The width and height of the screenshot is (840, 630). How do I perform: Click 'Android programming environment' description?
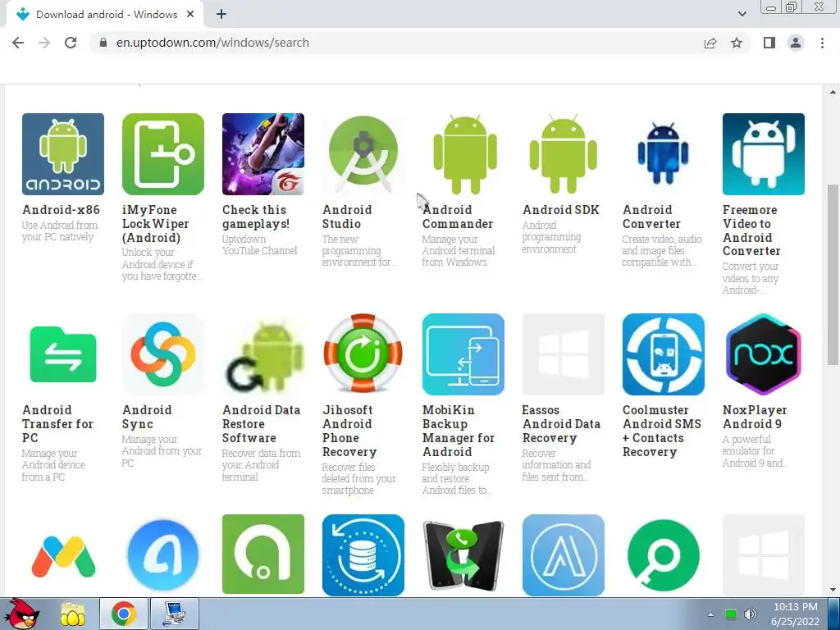tap(551, 237)
